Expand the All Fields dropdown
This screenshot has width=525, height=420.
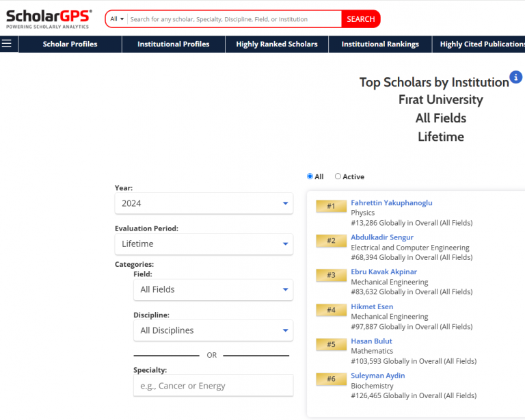pos(213,290)
